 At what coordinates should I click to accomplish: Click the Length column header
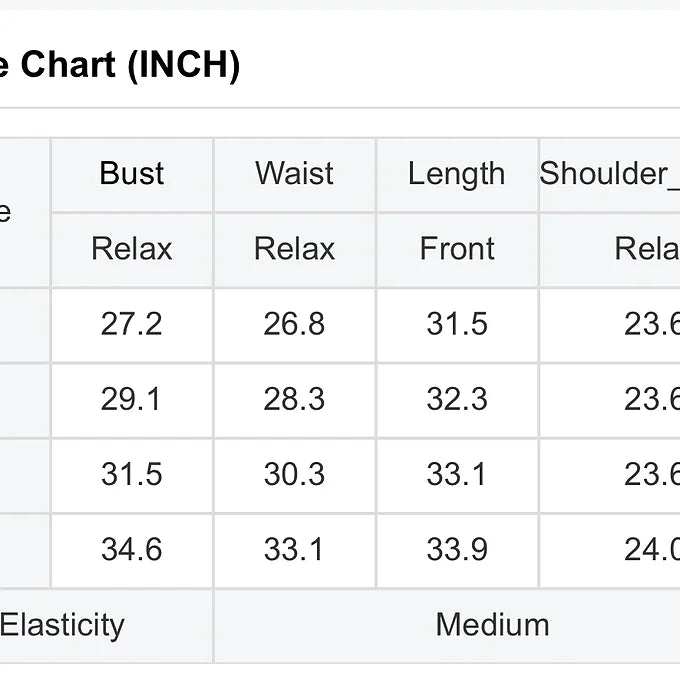[x=457, y=174]
